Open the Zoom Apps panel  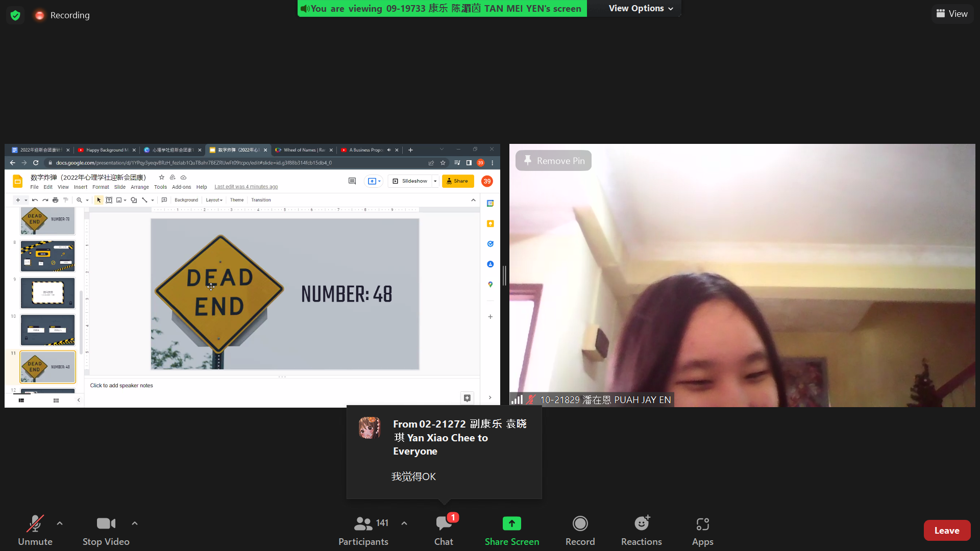[x=702, y=530]
